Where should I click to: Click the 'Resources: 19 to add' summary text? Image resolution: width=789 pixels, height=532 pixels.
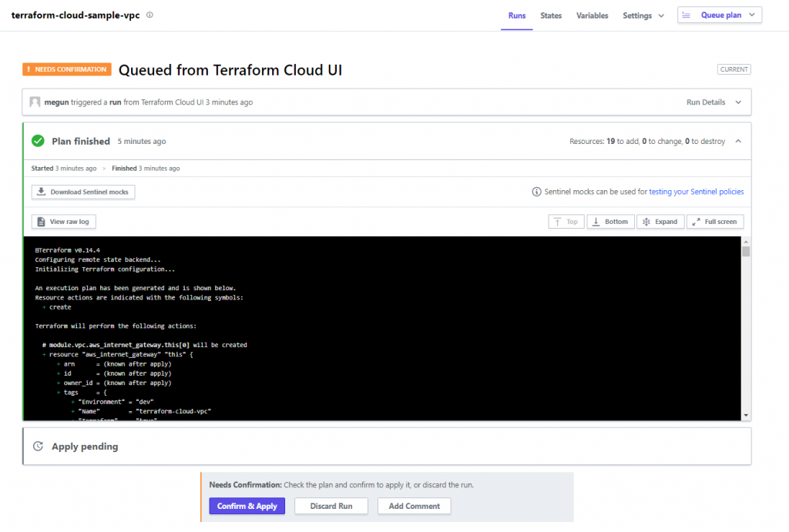coord(647,142)
